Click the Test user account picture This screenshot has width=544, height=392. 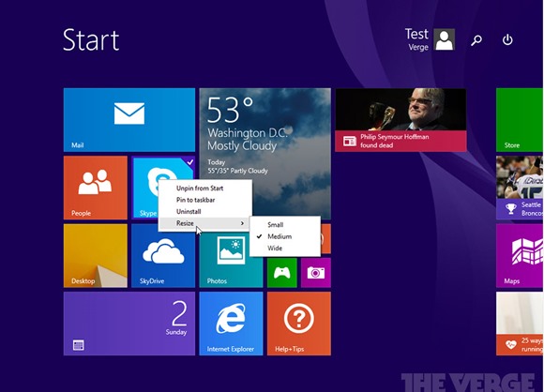[x=444, y=39]
